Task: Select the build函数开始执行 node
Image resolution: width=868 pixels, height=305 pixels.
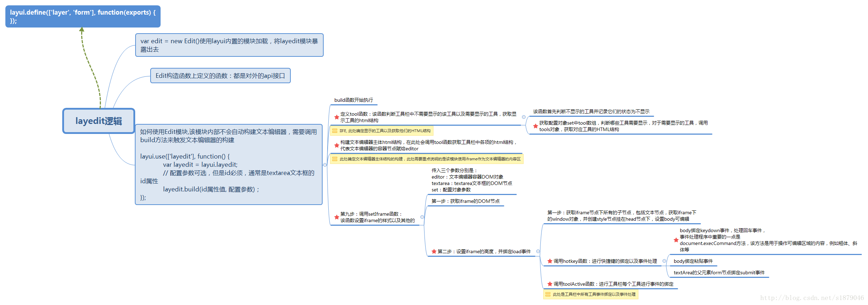Action: pos(353,100)
